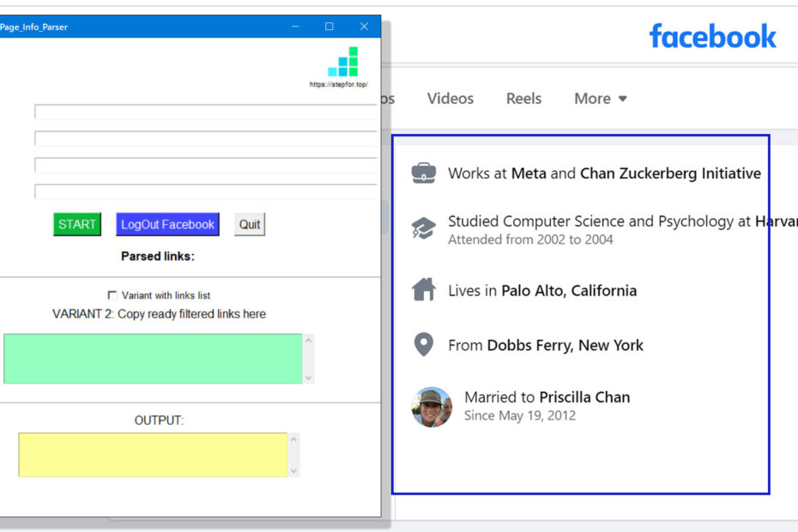Enable the Variant with links list checkbox

(112, 295)
